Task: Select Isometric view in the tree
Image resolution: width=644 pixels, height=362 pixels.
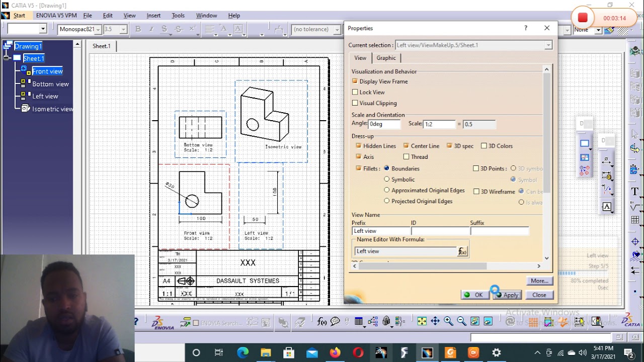Action: [x=52, y=109]
